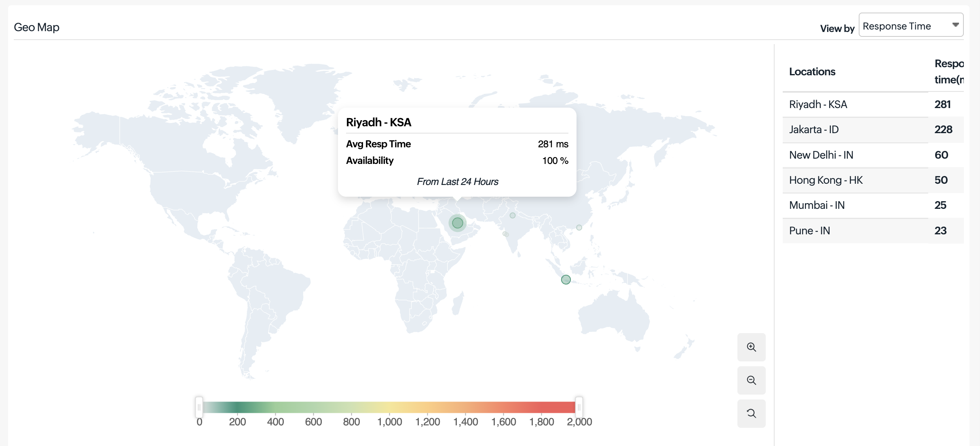Select the New Delhi - IN location row
Screen dimensions: 980x446
click(x=821, y=155)
